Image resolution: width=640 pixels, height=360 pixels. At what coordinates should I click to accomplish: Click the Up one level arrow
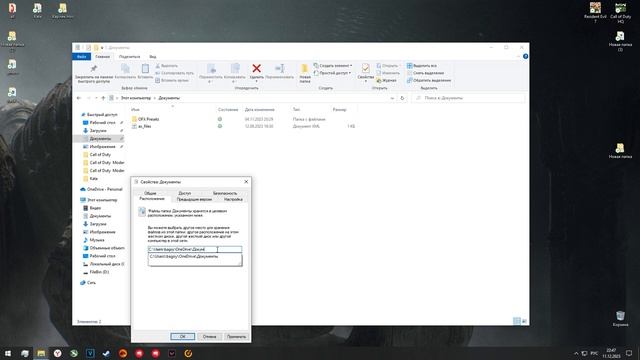pyautogui.click(x=103, y=98)
